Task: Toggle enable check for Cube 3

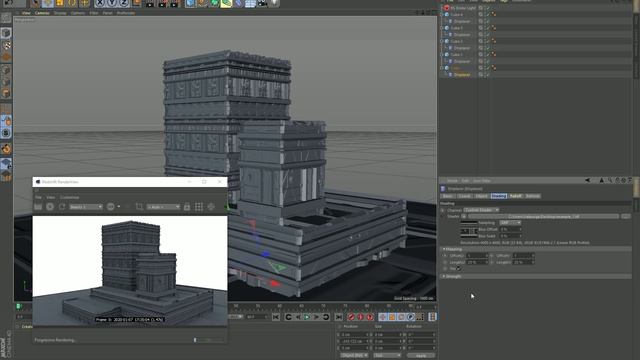Action: 487,28
